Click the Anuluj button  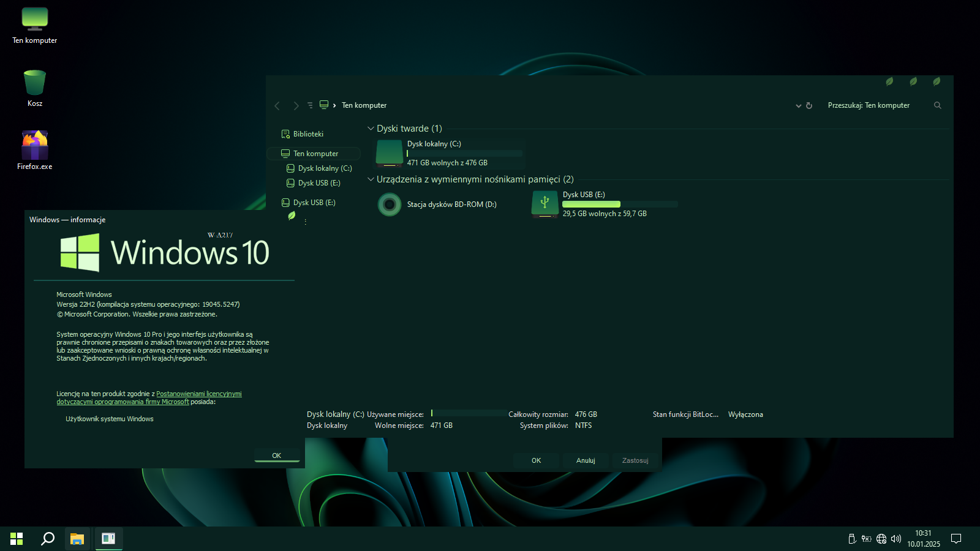pyautogui.click(x=586, y=460)
